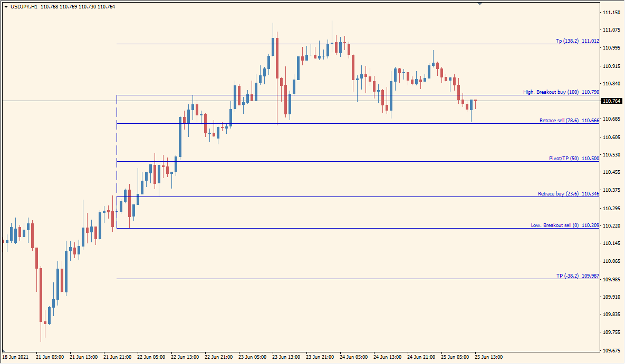Click the 22 Jun 05:00 time axis label
Screen dimensions: 625x364
(x=151, y=357)
